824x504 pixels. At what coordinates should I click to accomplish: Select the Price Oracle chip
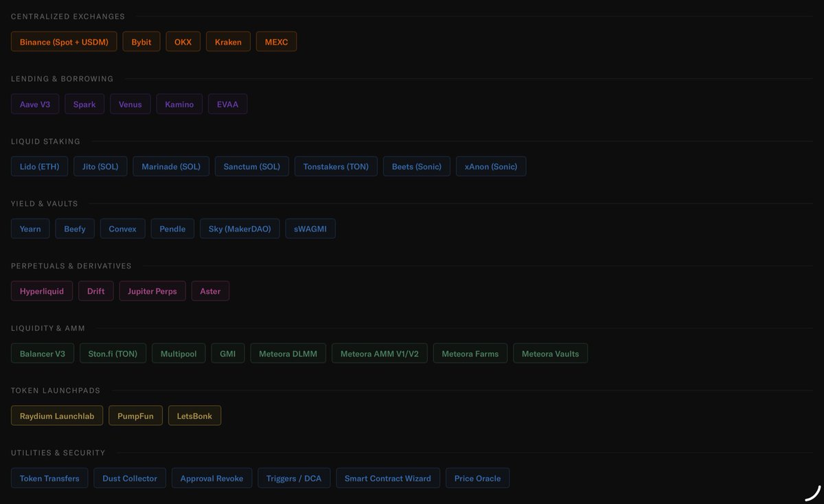coord(477,478)
